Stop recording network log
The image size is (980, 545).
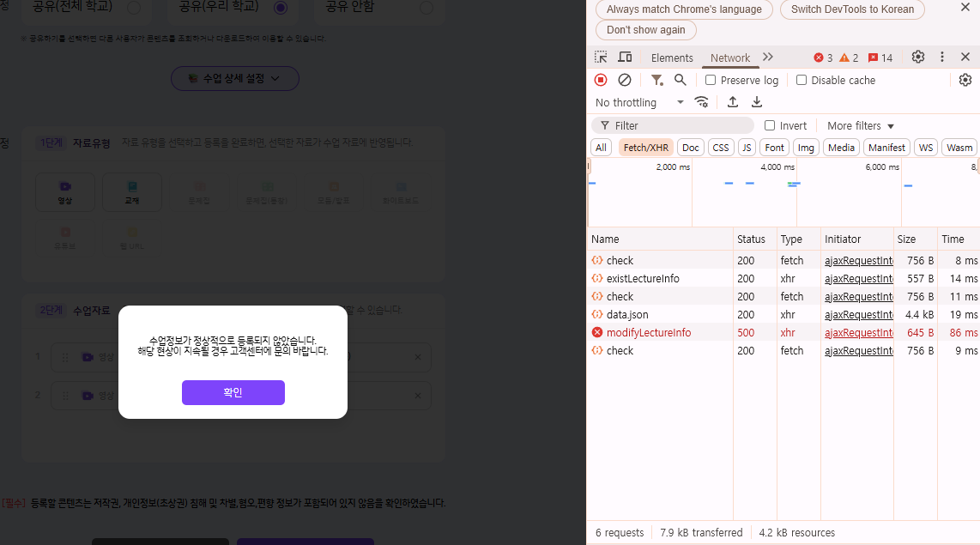601,80
